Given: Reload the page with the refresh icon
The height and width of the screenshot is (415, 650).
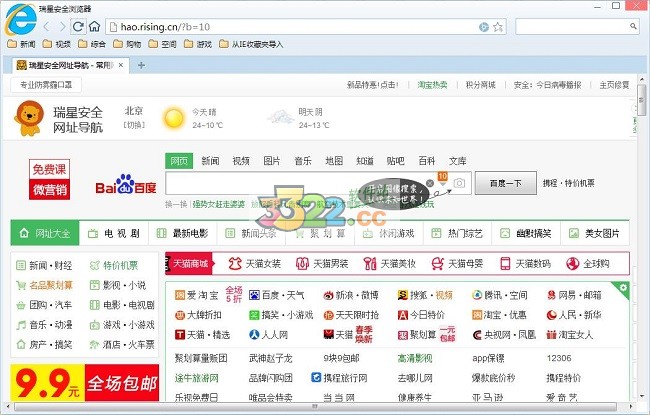Looking at the screenshot, I should (78, 27).
